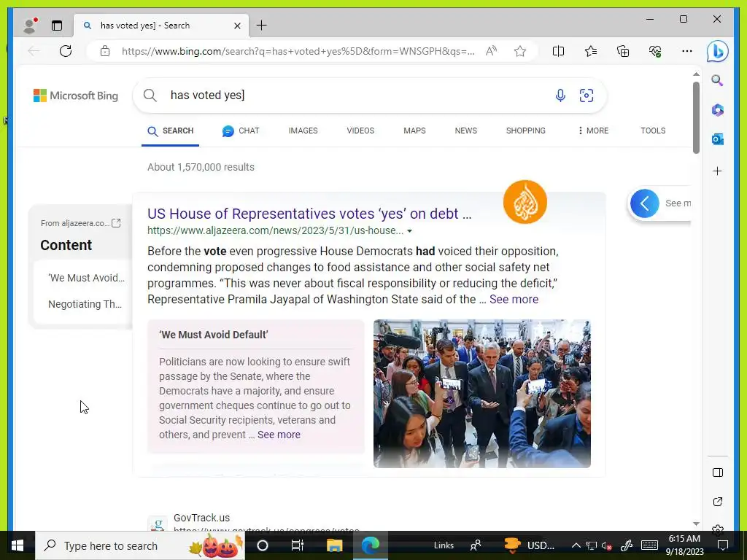Screen dimensions: 747x560
Task: Open Bing Chat sidebar button
Action: click(718, 51)
